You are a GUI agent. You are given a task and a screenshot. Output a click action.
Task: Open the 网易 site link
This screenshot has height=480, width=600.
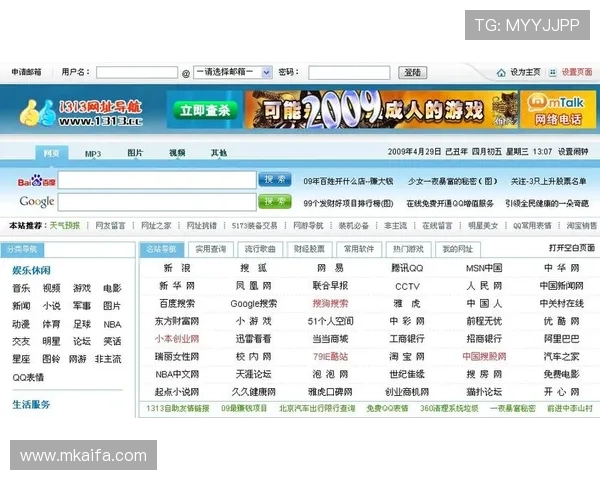pyautogui.click(x=330, y=268)
